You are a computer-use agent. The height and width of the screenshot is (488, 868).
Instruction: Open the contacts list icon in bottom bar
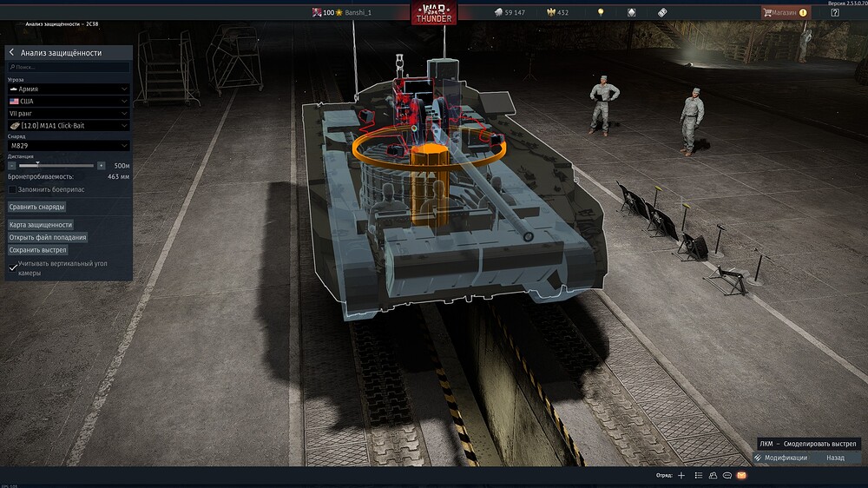tap(699, 476)
